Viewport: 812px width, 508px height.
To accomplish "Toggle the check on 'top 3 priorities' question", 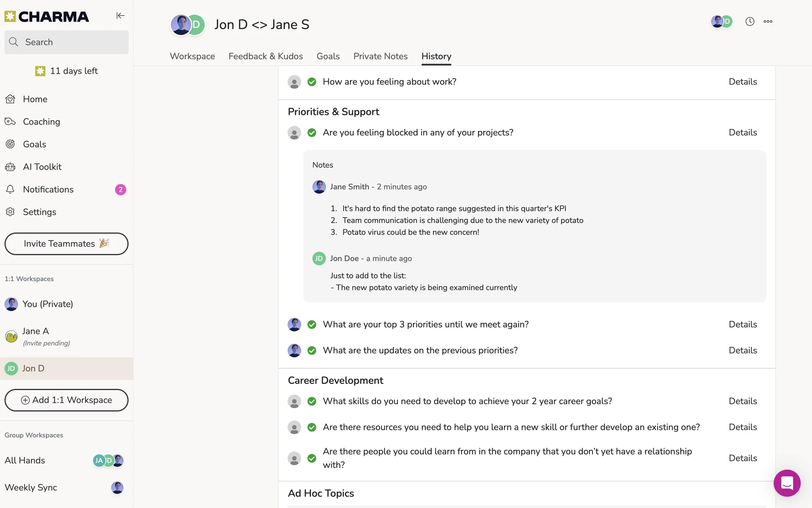I will click(312, 325).
